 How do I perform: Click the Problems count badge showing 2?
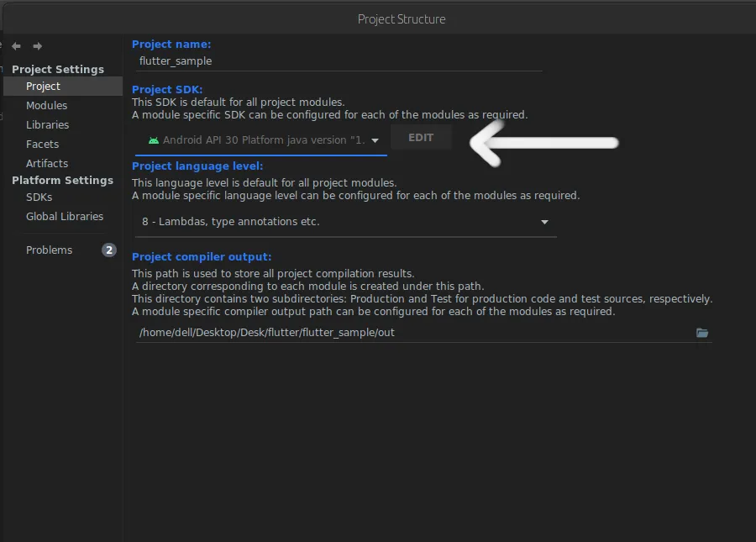pyautogui.click(x=109, y=250)
